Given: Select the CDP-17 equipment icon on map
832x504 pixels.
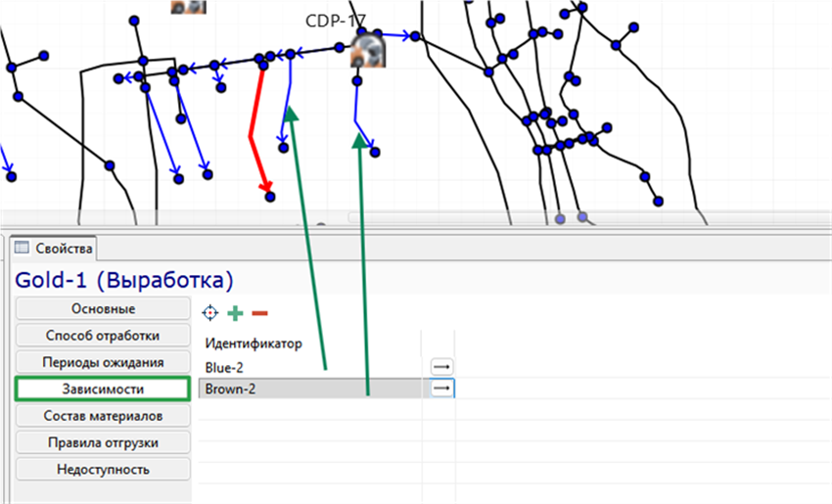Looking at the screenshot, I should click(368, 50).
